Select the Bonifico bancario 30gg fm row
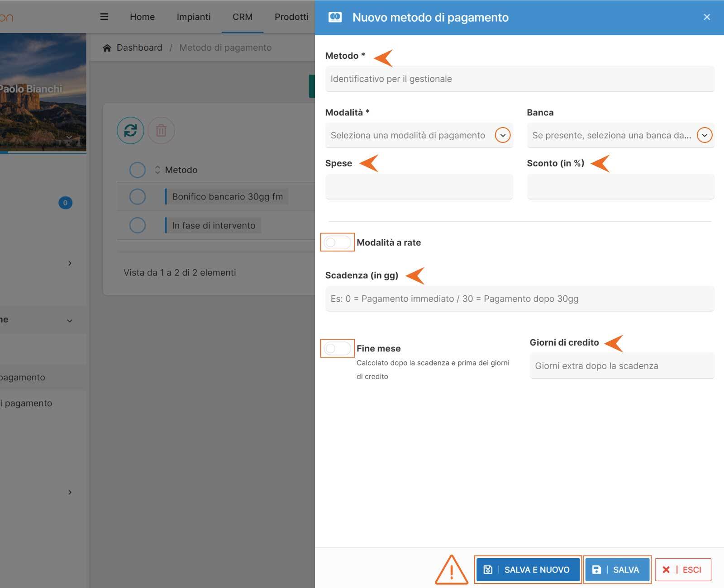This screenshot has height=588, width=724. 137,197
